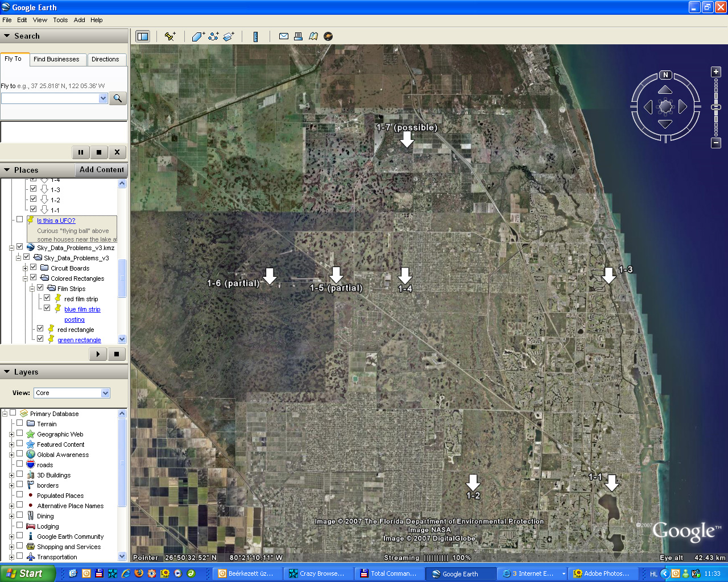Stop the Places tour
The image size is (728, 582).
click(117, 354)
